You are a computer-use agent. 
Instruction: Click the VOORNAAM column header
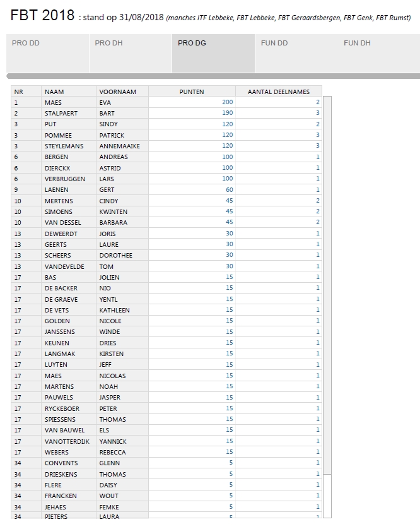pos(122,92)
